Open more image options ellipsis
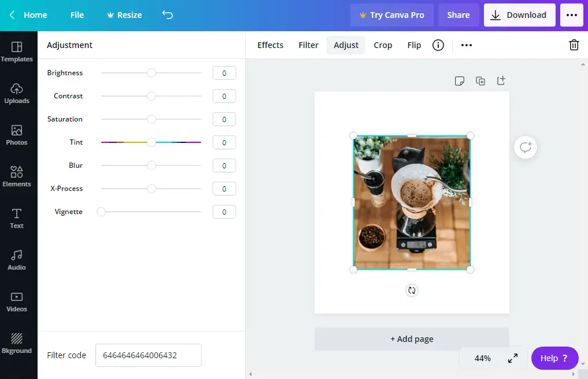588x379 pixels. click(x=467, y=45)
